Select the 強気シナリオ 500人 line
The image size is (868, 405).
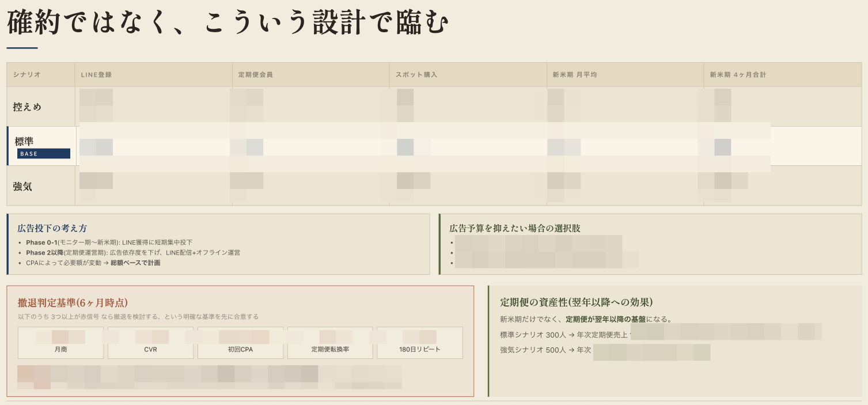coord(605,350)
